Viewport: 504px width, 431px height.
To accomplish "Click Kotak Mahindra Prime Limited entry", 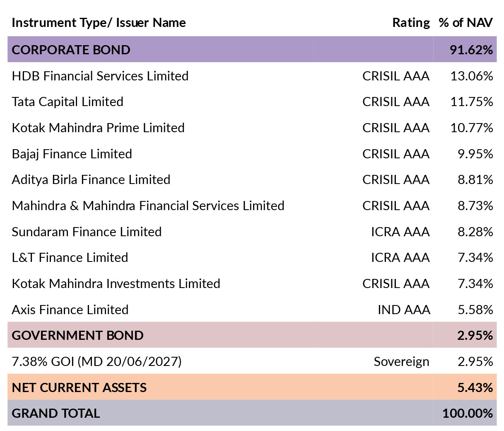I will 98,128.
